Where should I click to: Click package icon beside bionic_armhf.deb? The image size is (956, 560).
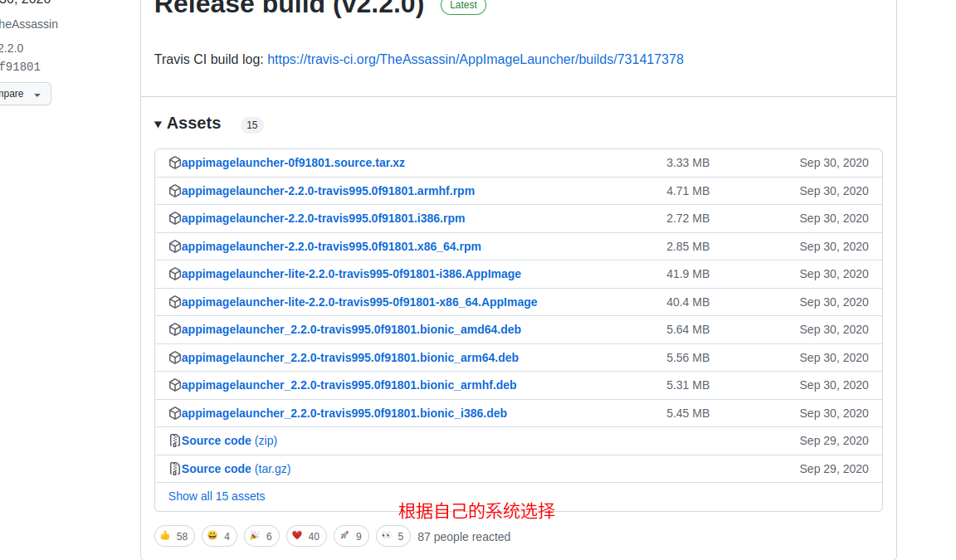click(x=175, y=385)
